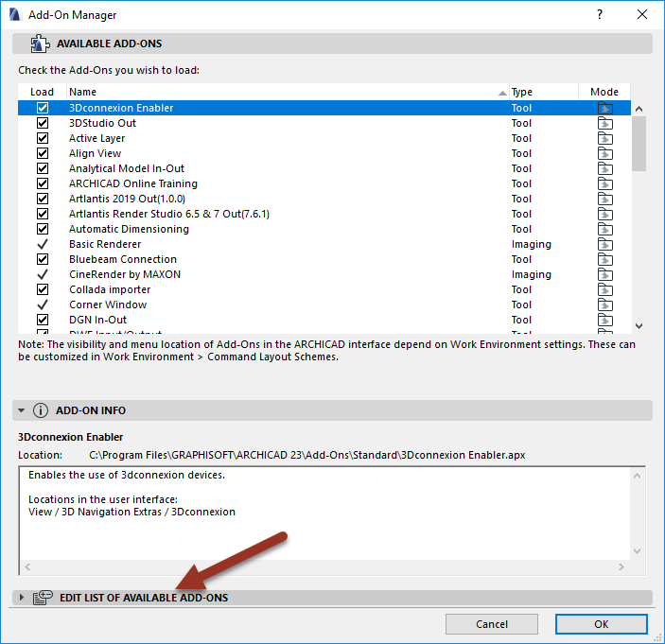Uncheck the Artlantis 2019 Out checkbox
665x644 pixels.
[x=43, y=199]
